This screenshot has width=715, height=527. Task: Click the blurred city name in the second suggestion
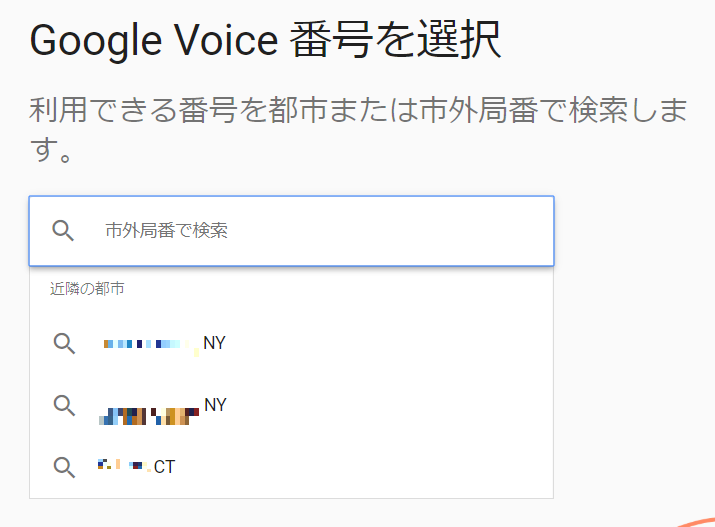149,416
